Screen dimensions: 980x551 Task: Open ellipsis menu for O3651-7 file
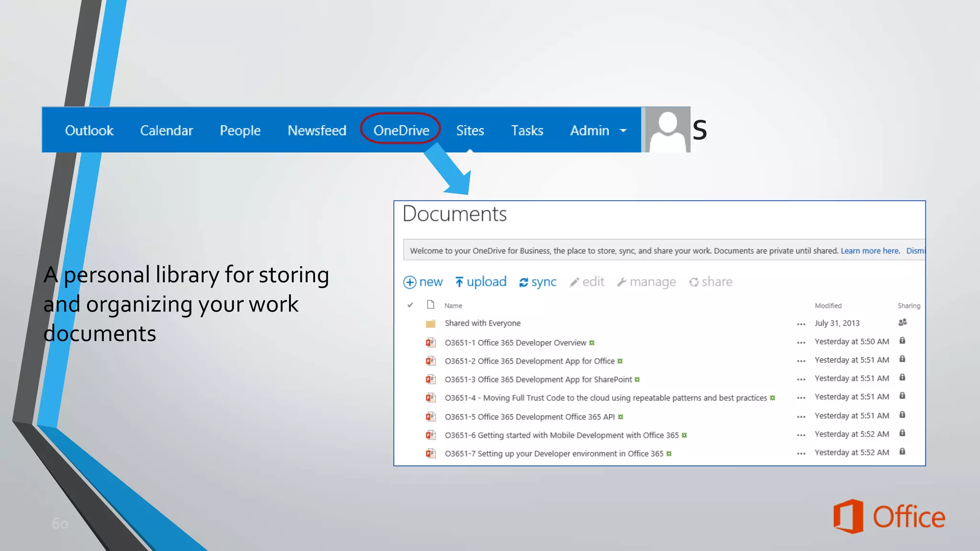coord(801,453)
